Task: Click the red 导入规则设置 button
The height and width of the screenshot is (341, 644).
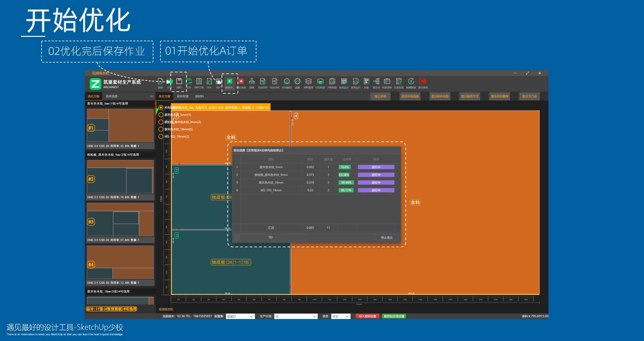Action: point(367,317)
